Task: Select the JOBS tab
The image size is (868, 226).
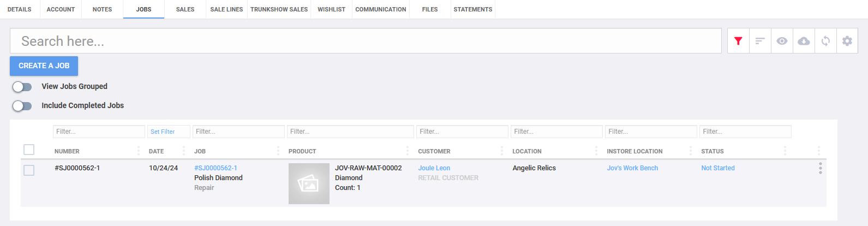Action: click(x=143, y=9)
